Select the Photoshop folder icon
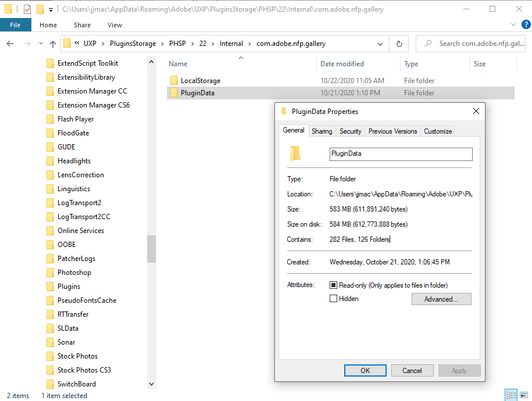 click(50, 273)
